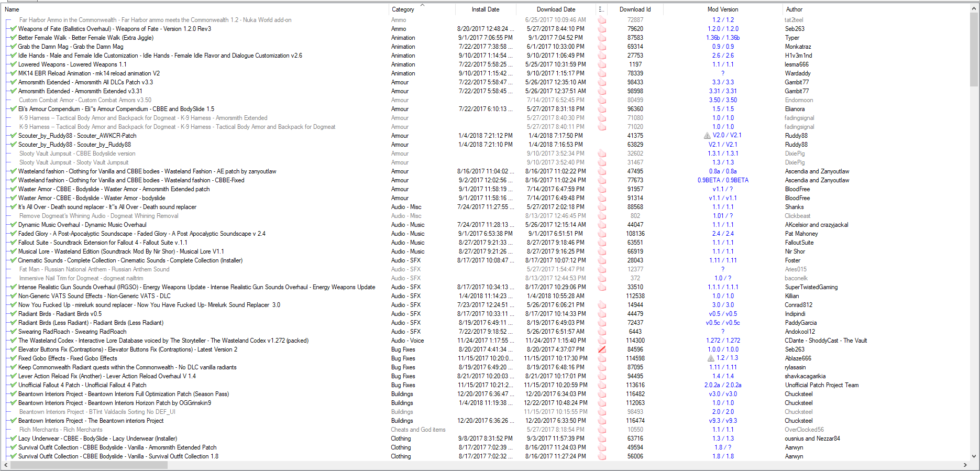The image size is (980, 471).
Task: Click the v0.5c / v0.5c version link
Action: [x=723, y=323]
